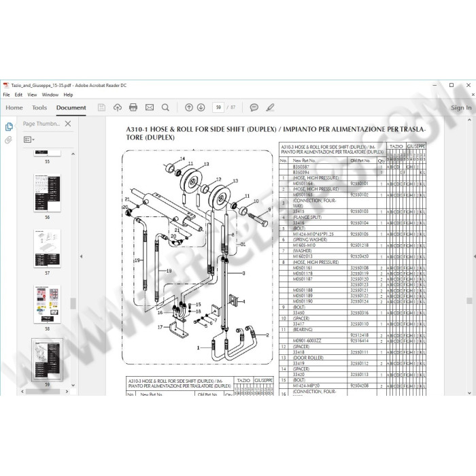Click the GIUSEPPE column header
476x476 pixels.
[416, 146]
